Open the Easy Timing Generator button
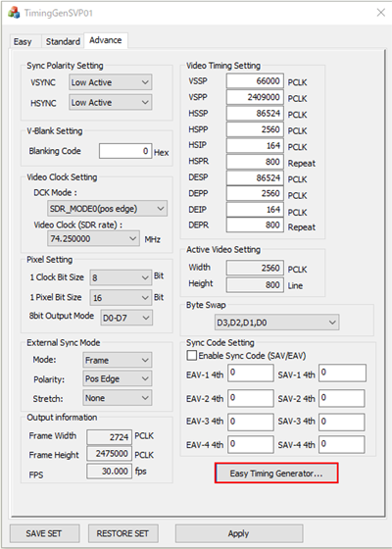Viewport: 392px width, 549px height. (x=276, y=474)
